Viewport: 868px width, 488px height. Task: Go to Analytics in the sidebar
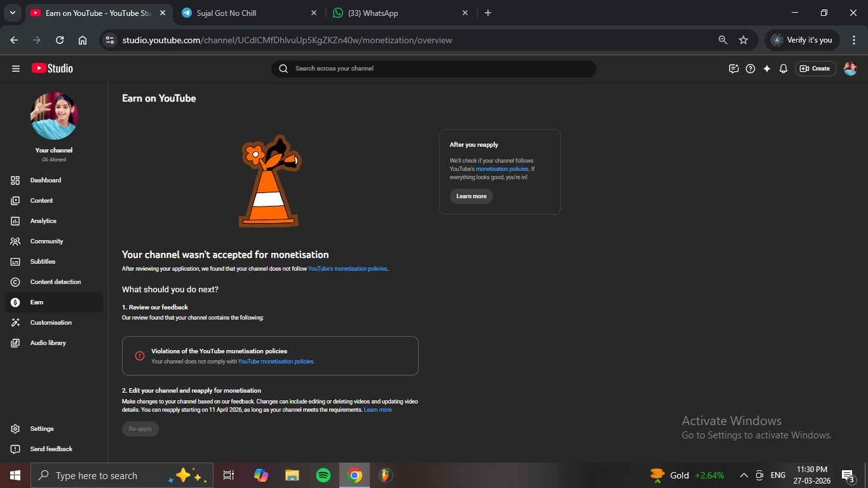(x=43, y=221)
